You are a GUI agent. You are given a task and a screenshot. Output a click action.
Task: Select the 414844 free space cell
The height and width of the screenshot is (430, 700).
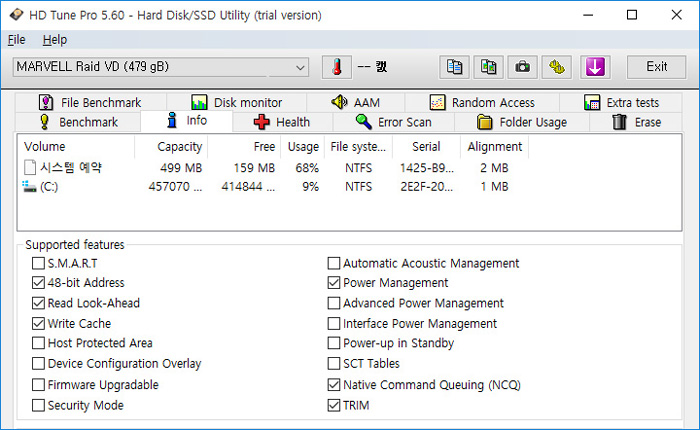pos(248,187)
